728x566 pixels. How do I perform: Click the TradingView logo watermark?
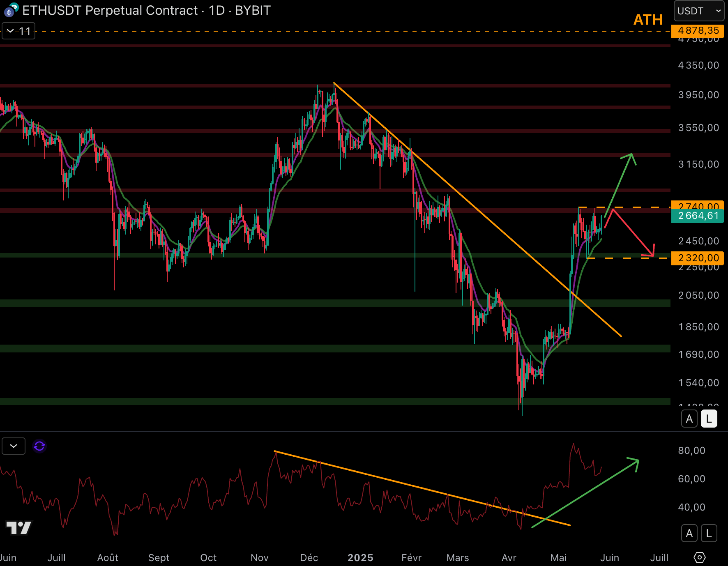click(x=19, y=528)
